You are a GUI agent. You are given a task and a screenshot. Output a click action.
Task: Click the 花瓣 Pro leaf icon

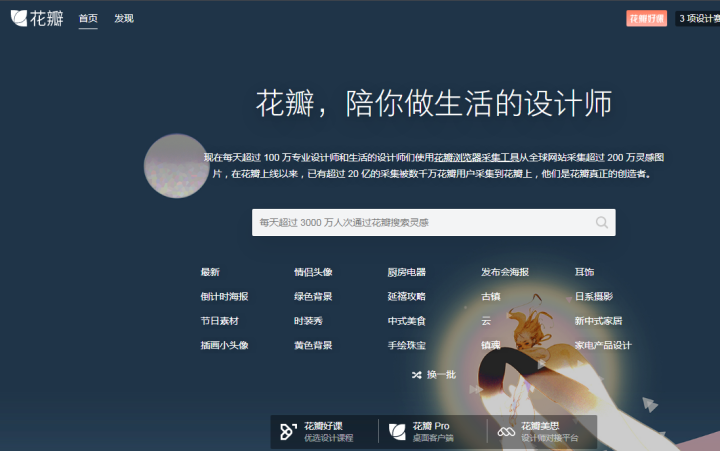point(397,432)
